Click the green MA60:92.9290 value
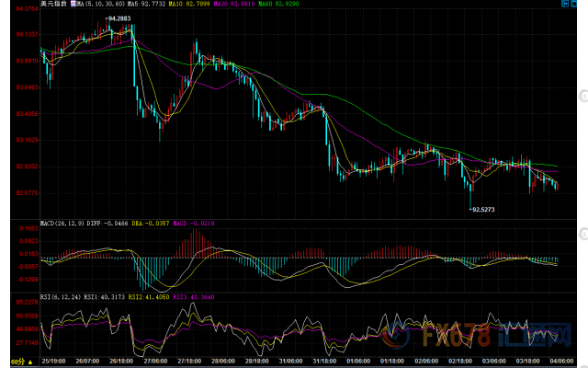 tap(278, 4)
